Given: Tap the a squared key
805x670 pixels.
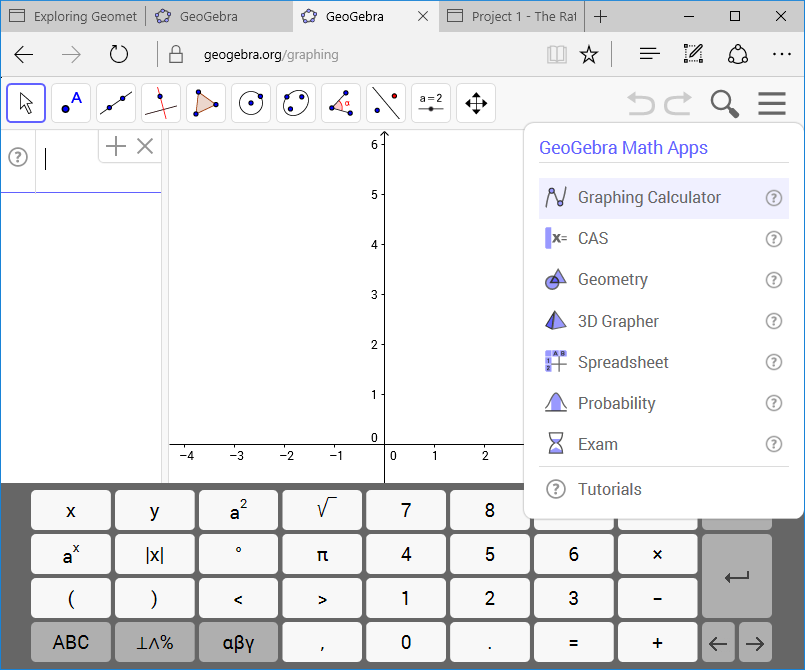Looking at the screenshot, I should pos(238,510).
